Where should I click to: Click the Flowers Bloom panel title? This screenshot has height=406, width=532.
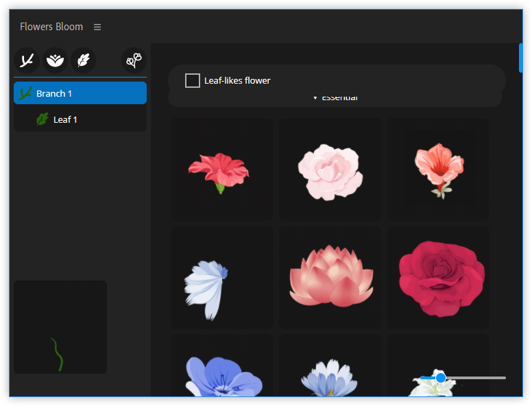pyautogui.click(x=51, y=27)
